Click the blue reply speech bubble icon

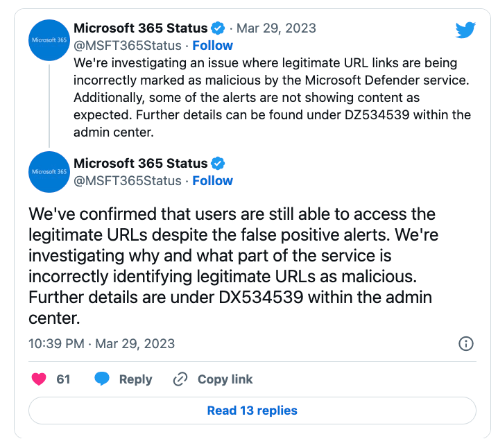pyautogui.click(x=102, y=379)
